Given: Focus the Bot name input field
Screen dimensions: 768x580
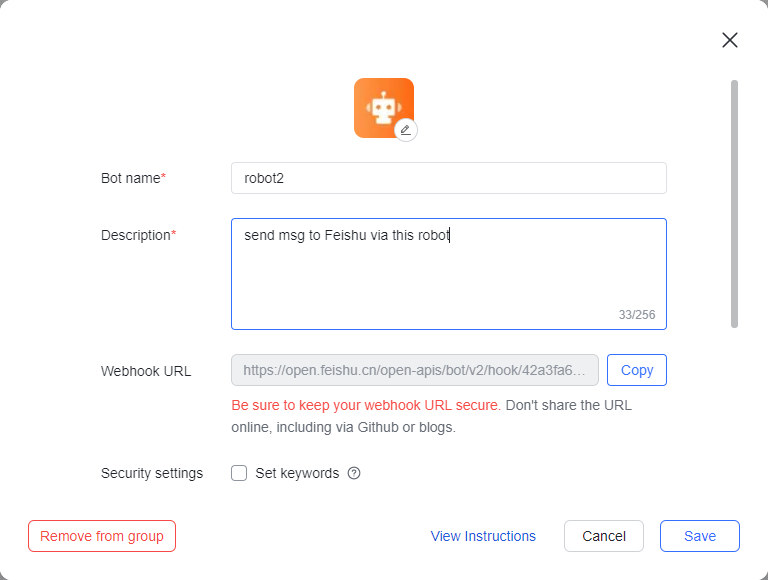Looking at the screenshot, I should (x=448, y=178).
